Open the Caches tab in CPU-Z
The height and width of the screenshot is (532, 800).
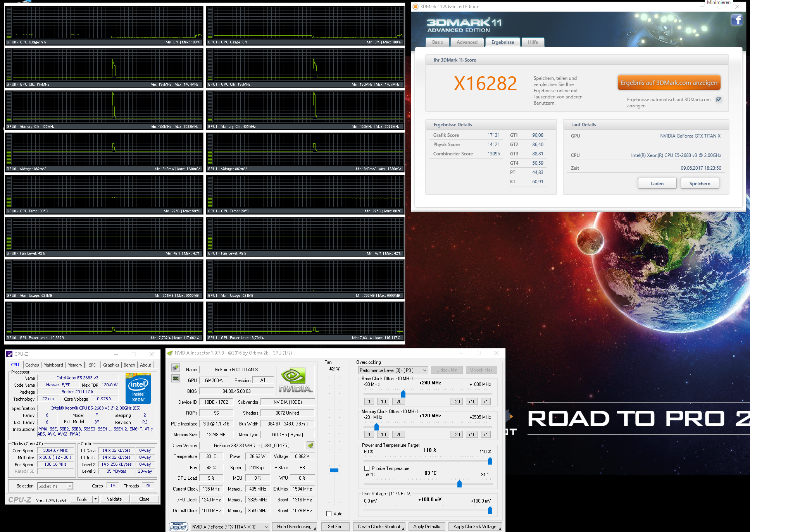pos(32,365)
